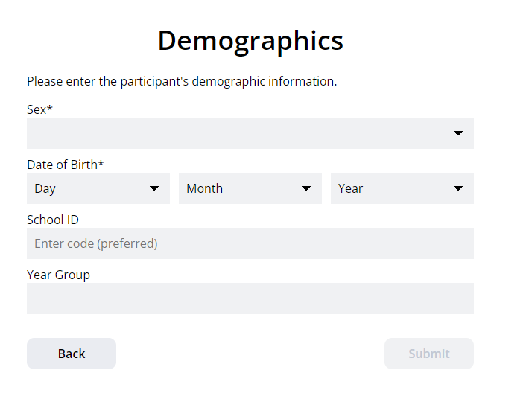
Task: Focus the School ID code field
Action: pyautogui.click(x=250, y=243)
